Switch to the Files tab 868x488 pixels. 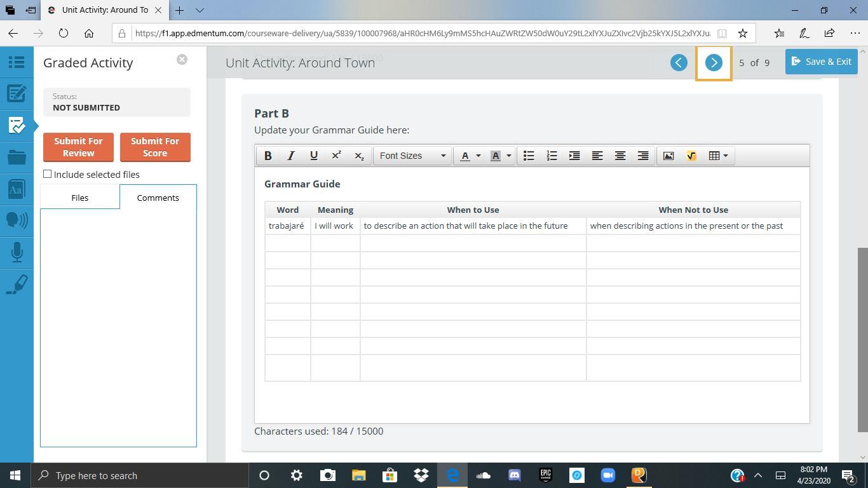[x=79, y=198]
